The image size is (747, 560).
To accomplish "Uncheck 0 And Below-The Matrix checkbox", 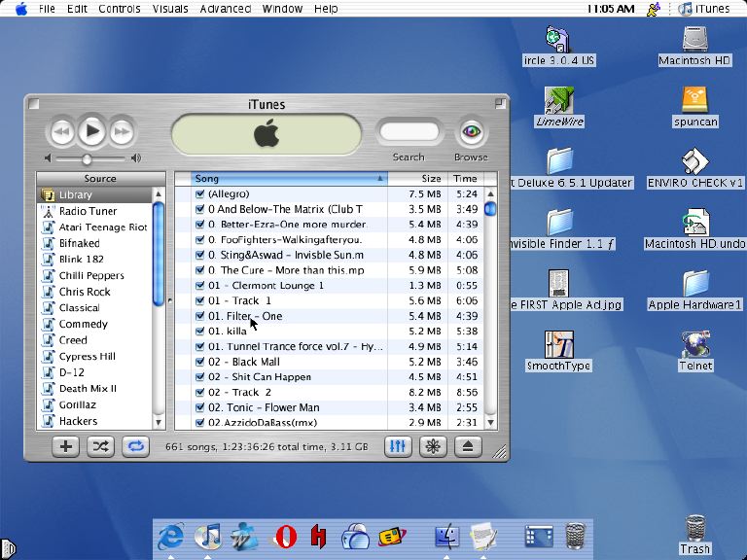I will click(x=200, y=209).
